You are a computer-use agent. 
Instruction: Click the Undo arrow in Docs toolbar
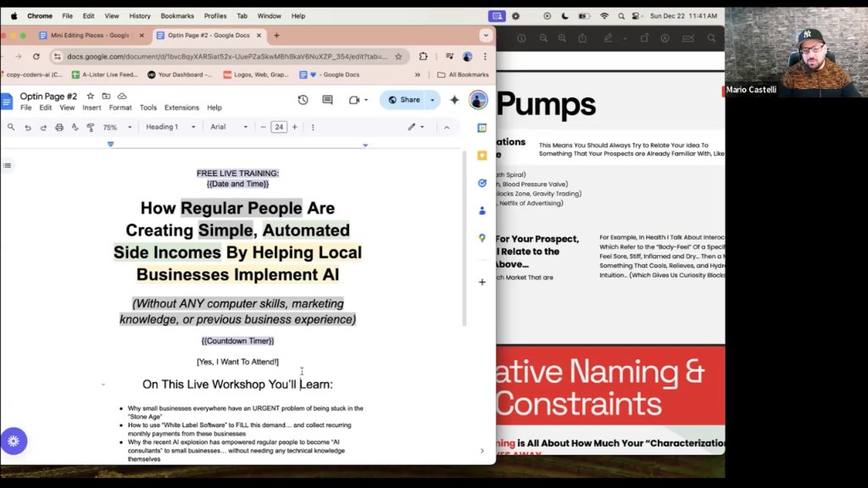point(28,127)
